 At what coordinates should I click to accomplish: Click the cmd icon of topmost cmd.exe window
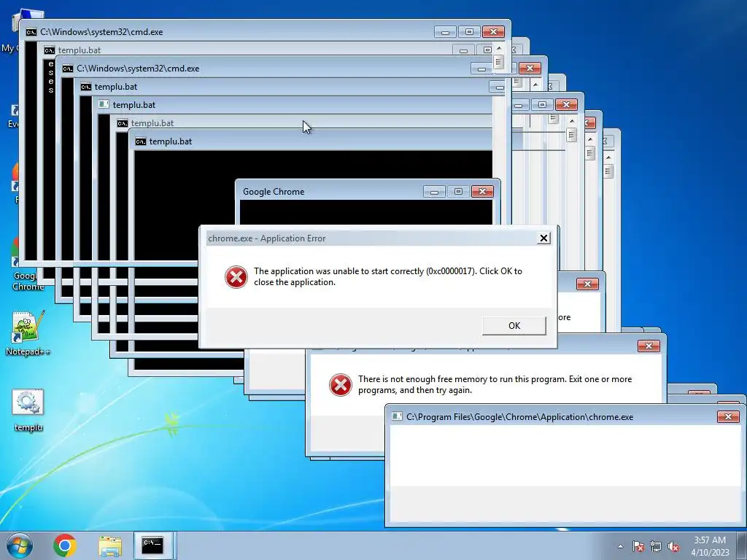point(31,32)
